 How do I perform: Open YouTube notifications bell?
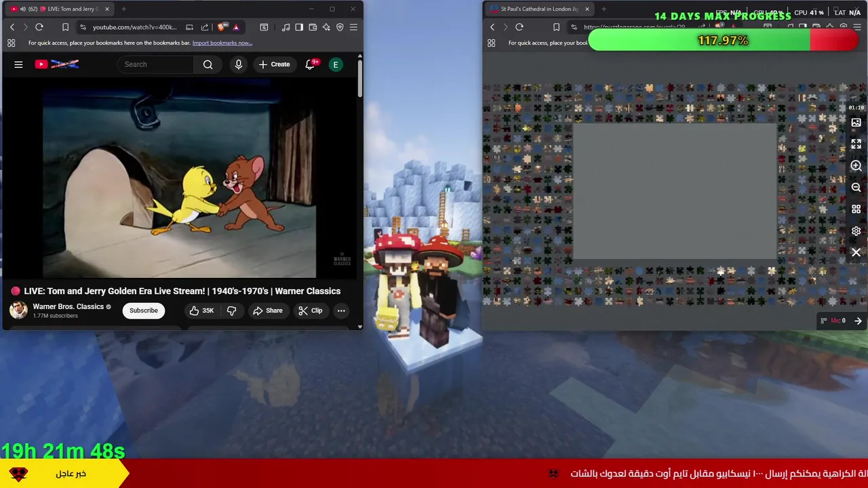pos(310,64)
